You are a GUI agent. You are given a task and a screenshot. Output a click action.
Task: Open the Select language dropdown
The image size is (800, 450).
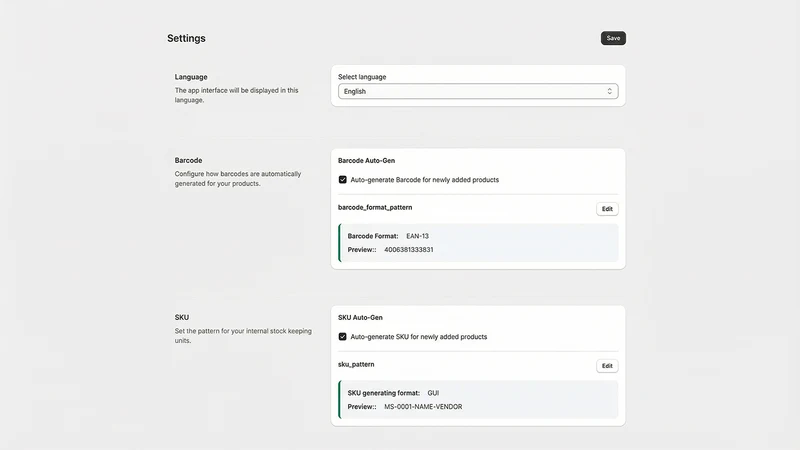(x=478, y=91)
